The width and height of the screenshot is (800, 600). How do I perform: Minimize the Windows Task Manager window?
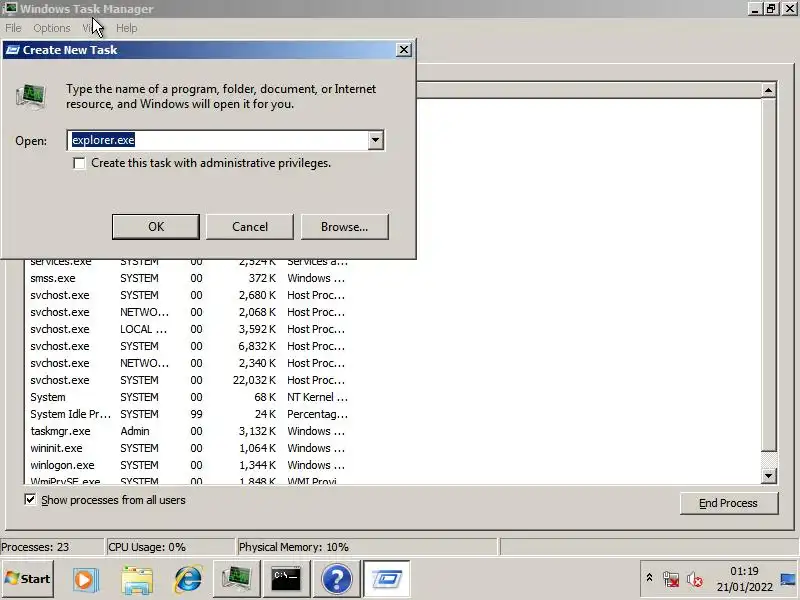[x=755, y=8]
